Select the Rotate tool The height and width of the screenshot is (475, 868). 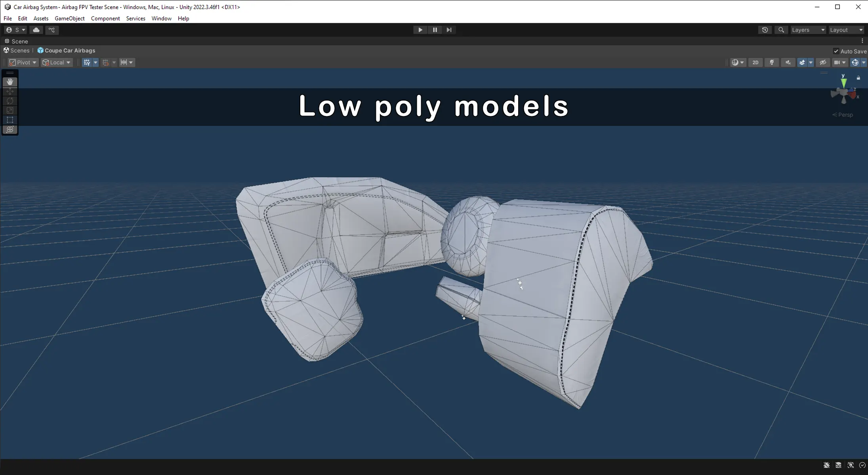tap(10, 101)
